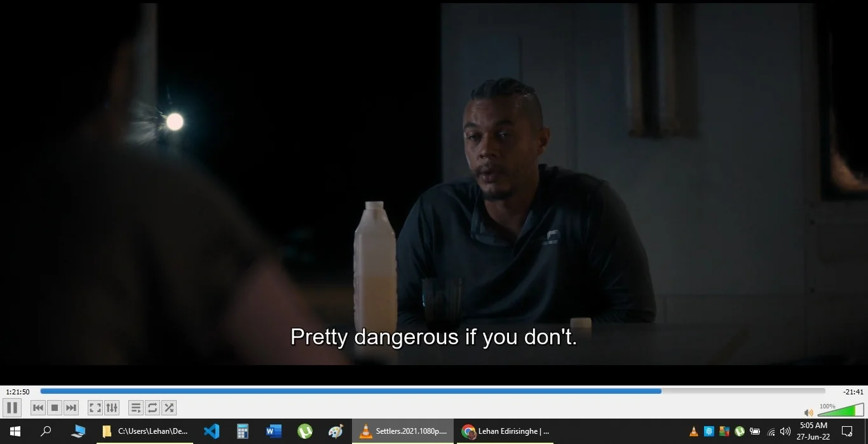Toggle the remaining time display -21:41

[x=853, y=392]
